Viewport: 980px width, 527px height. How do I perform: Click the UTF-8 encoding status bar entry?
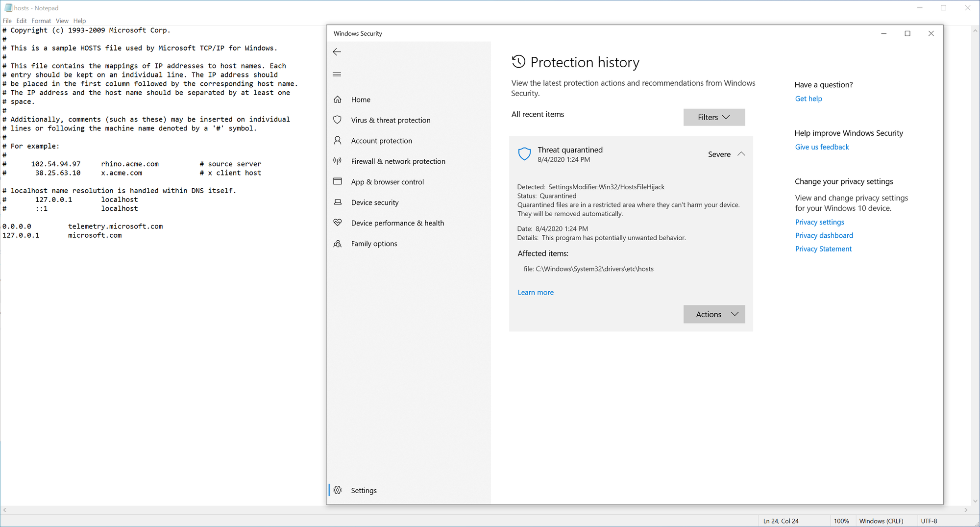point(929,521)
